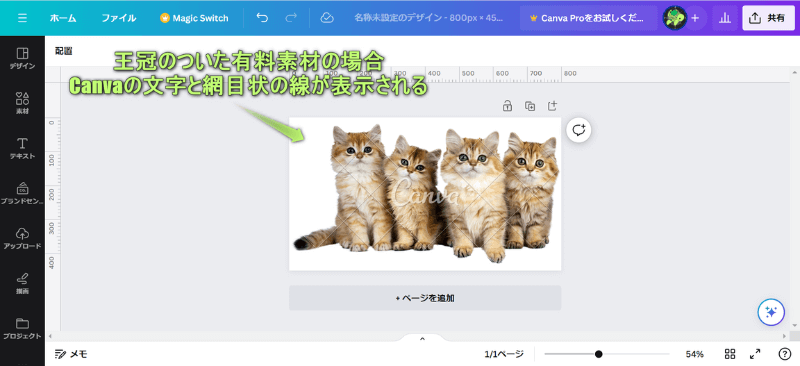Adjust the zoom slider handle
The width and height of the screenshot is (800, 366).
[x=598, y=354]
